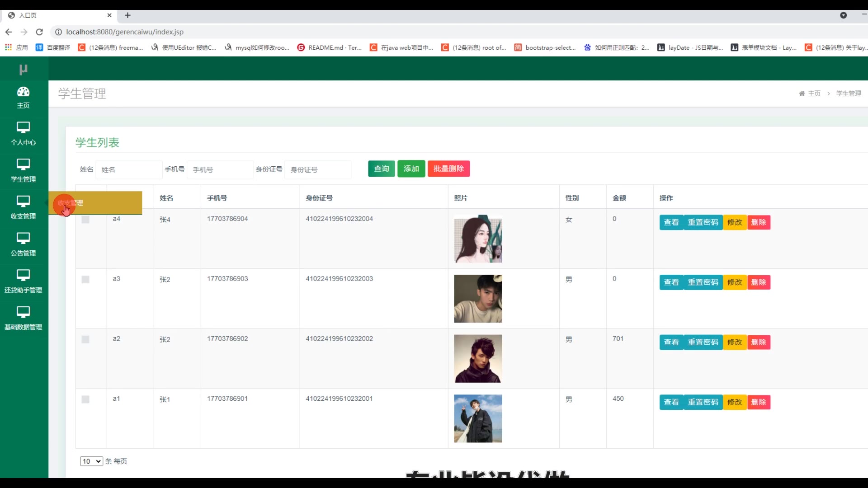Open the 10 per page dropdown
The height and width of the screenshot is (488, 868).
click(x=91, y=461)
